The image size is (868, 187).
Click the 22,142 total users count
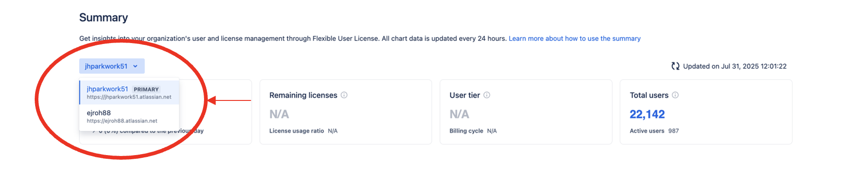pyautogui.click(x=647, y=114)
